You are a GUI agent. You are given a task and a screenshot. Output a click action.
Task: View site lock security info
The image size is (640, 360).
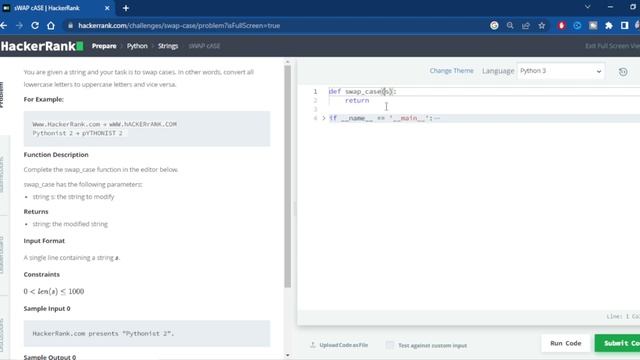pos(70,25)
